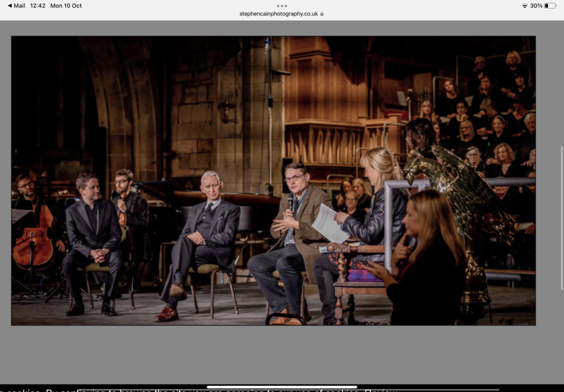
Task: Tap the Wi-Fi status icon
Action: 524,6
